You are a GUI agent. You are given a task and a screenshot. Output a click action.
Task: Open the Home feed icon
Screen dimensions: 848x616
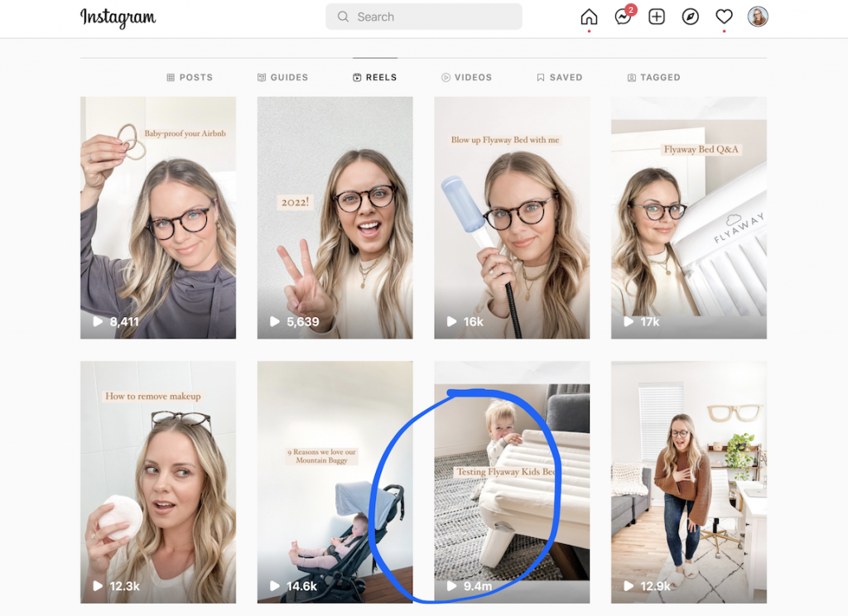pyautogui.click(x=589, y=17)
